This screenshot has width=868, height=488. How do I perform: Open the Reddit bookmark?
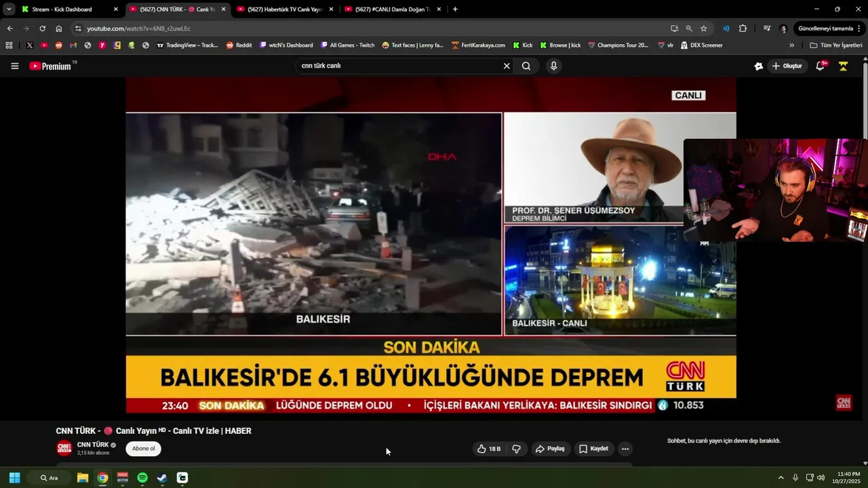coord(239,45)
